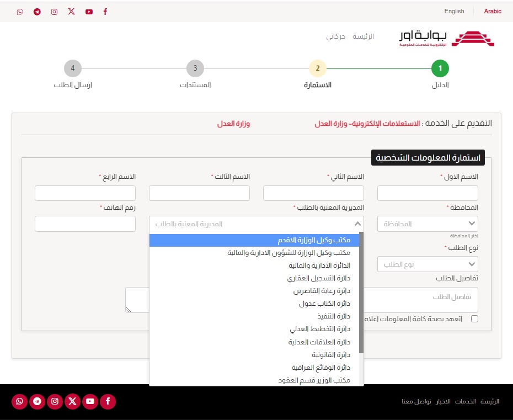Select مكتب الوزير قسم العقود option
Viewport: 513px width, 420px height.
pyautogui.click(x=254, y=380)
